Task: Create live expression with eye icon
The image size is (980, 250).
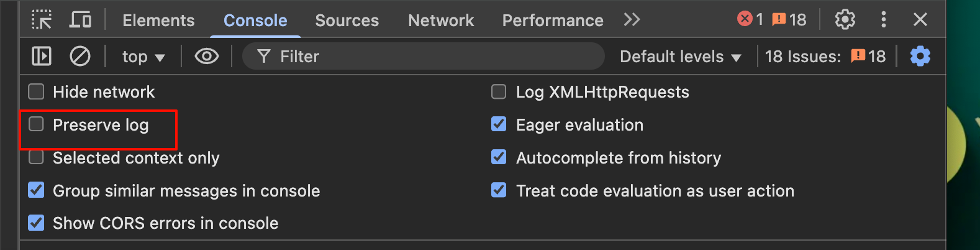Action: point(207,57)
